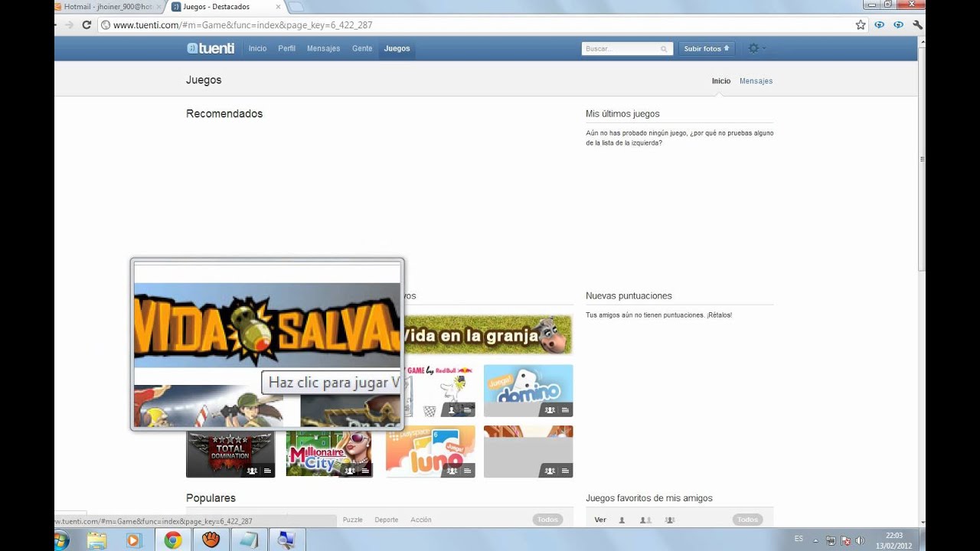980x551 pixels.
Task: Open Gente in tuenti navigation
Action: 362,48
